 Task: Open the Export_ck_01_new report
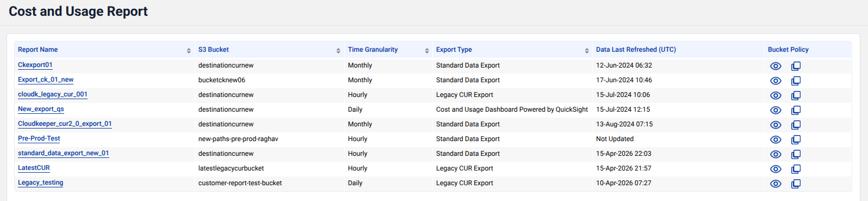click(x=46, y=80)
